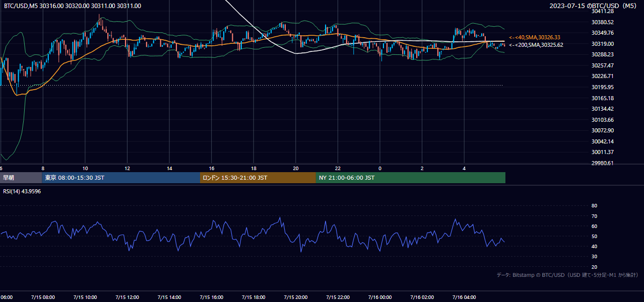Click price axis value 30380.52

click(602, 22)
